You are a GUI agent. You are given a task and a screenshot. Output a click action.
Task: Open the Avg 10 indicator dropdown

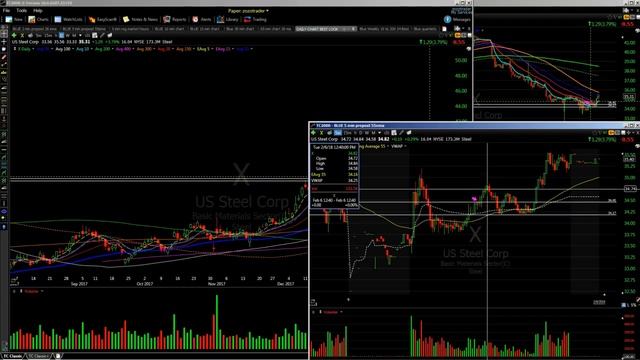[84, 49]
